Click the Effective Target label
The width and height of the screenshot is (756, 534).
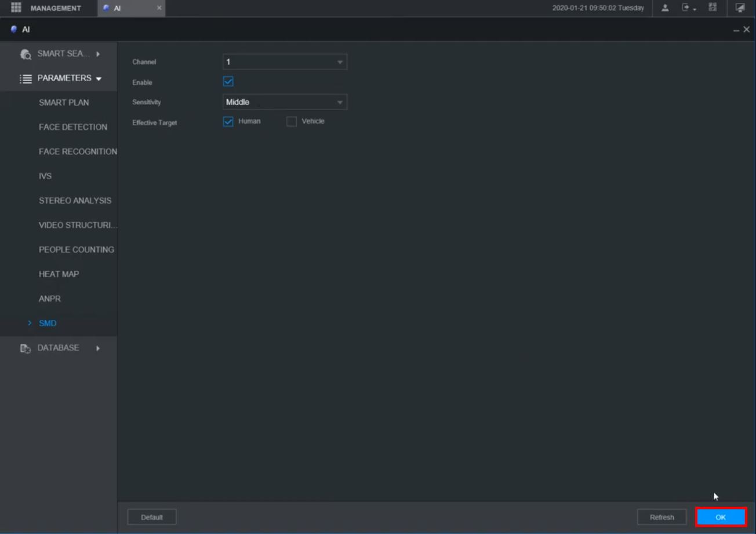155,122
